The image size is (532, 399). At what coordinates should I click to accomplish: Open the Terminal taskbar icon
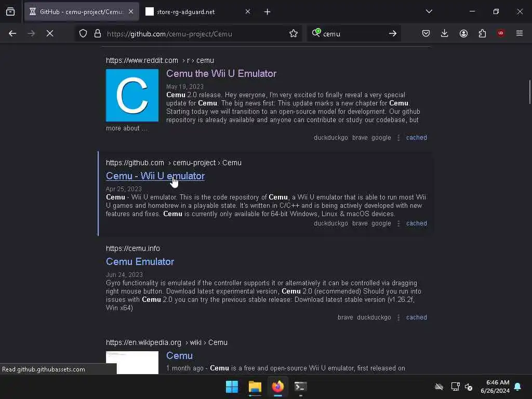pos(300,387)
